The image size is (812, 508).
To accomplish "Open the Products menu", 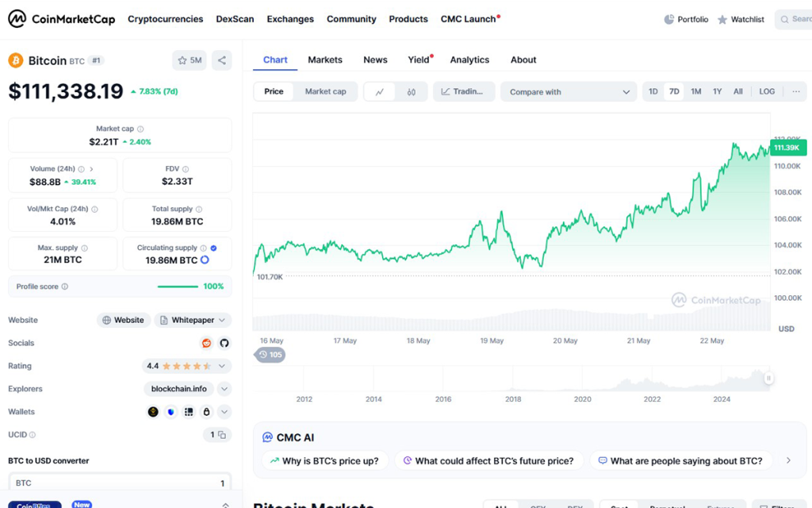I will (408, 19).
